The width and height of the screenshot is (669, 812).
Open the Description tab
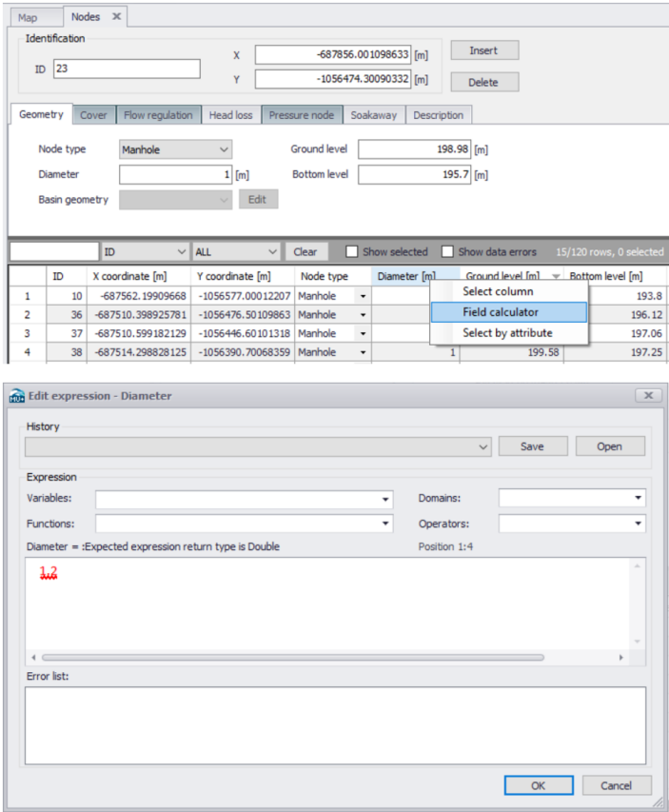(439, 115)
